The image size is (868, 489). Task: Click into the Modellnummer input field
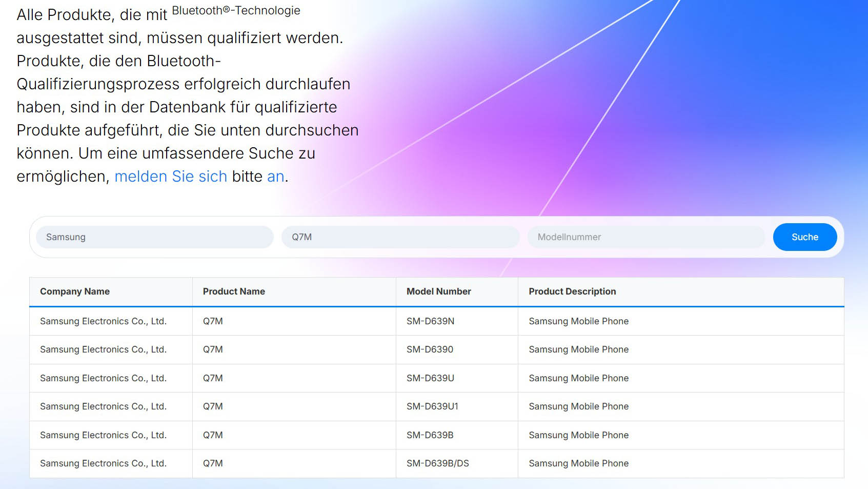645,237
